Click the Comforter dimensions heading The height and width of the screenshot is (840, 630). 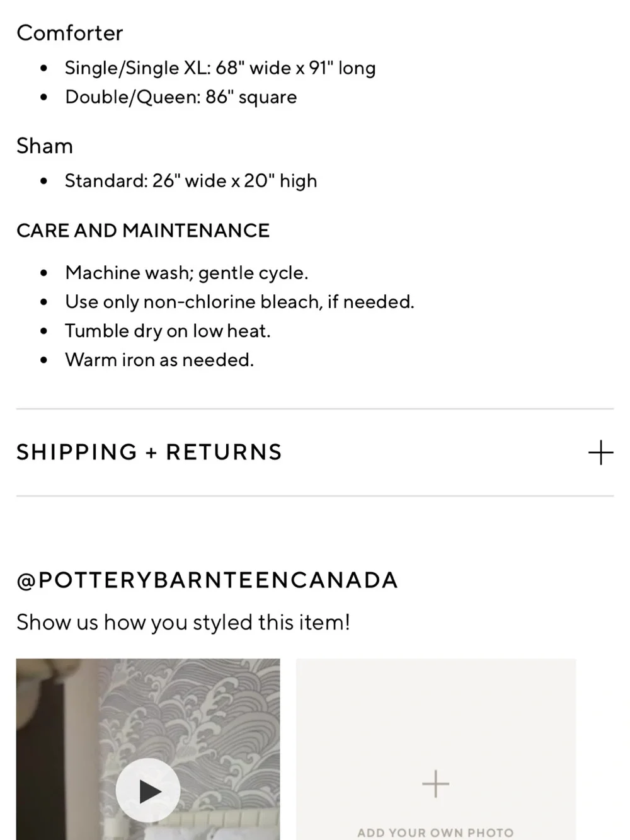[x=70, y=33]
